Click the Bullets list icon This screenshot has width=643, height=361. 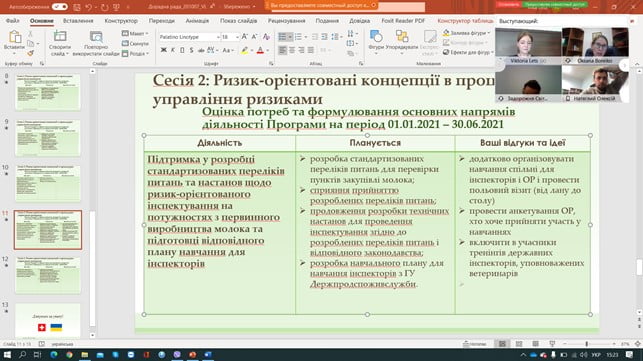(x=283, y=37)
